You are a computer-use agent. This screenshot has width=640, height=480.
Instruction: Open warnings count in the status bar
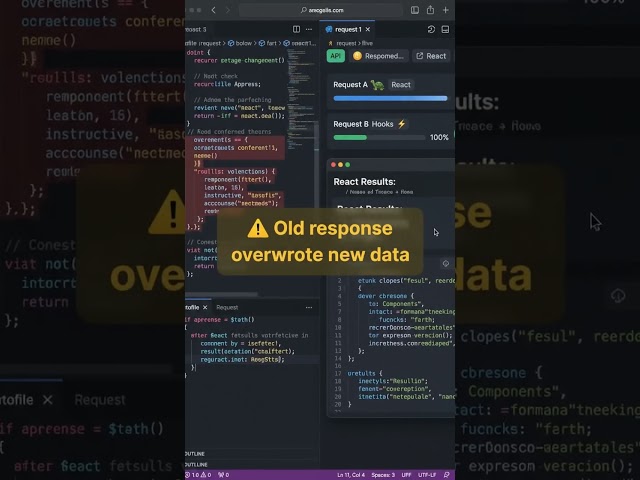tap(206, 475)
